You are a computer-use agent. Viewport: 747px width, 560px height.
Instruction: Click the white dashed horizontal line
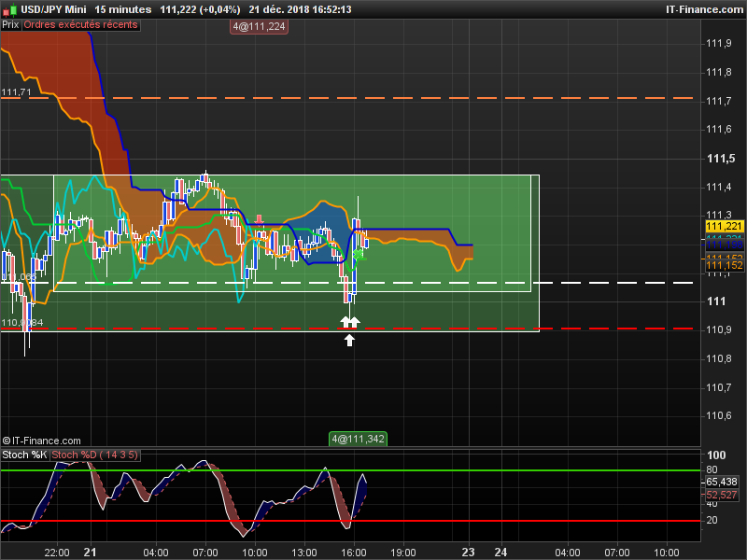(x=347, y=283)
